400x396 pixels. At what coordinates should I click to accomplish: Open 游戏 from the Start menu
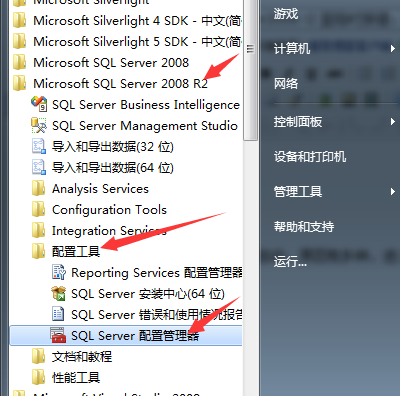click(286, 14)
